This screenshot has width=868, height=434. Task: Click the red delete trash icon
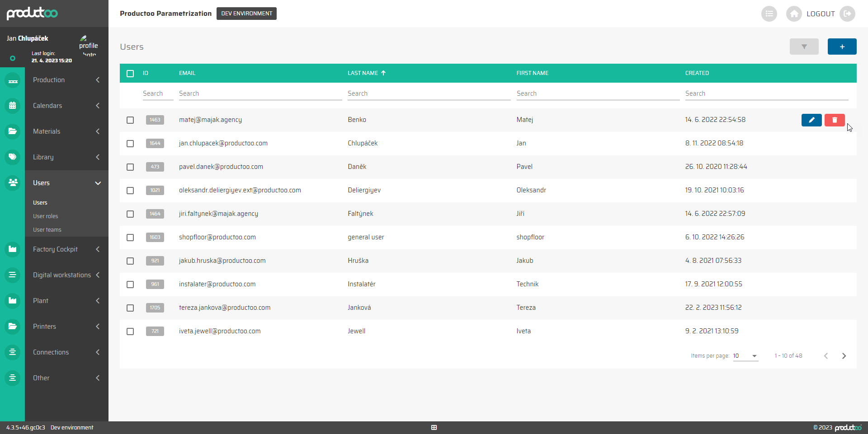(834, 120)
